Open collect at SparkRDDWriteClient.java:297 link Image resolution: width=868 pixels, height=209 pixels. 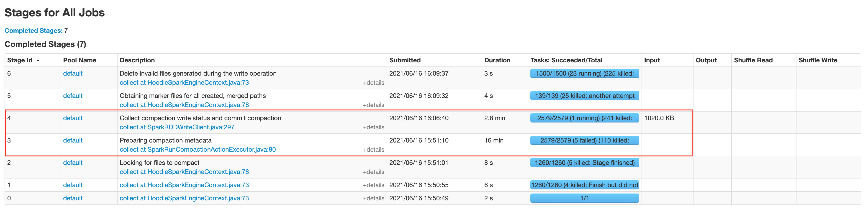click(x=177, y=127)
